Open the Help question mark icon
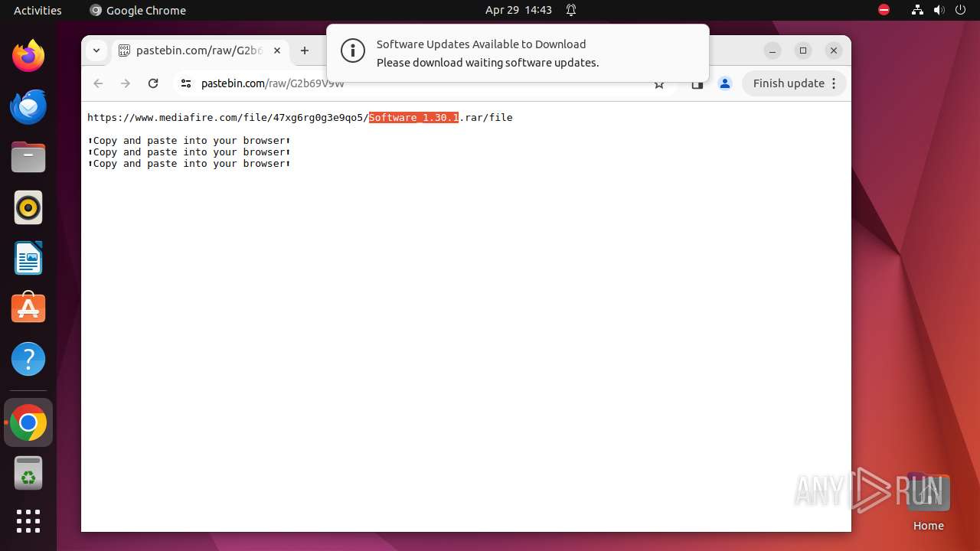This screenshot has width=980, height=551. click(28, 359)
